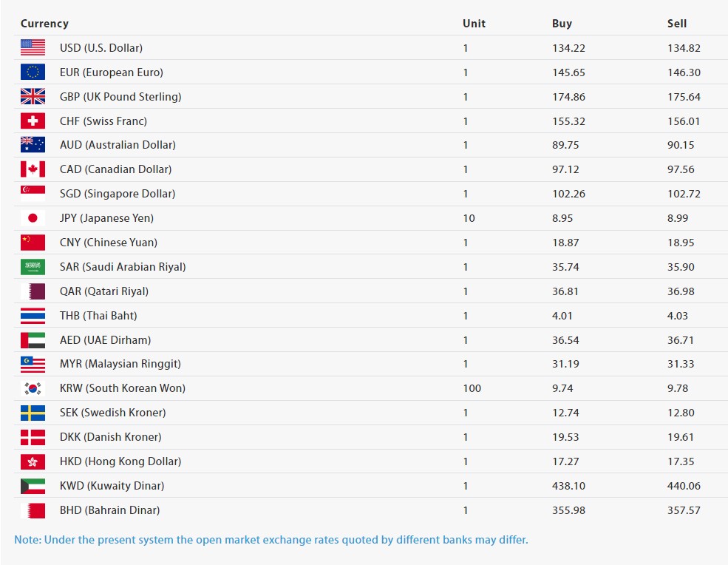728x565 pixels.
Task: Click the Swiss flag icon
Action: click(33, 121)
